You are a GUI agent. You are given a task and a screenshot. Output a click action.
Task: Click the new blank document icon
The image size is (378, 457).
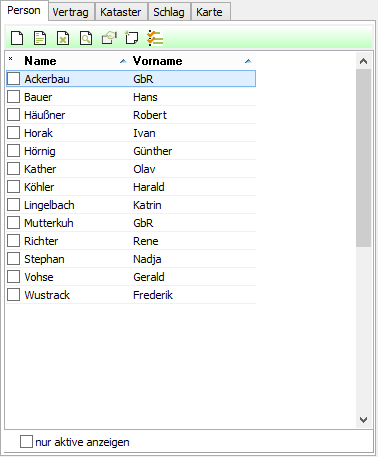(17, 38)
